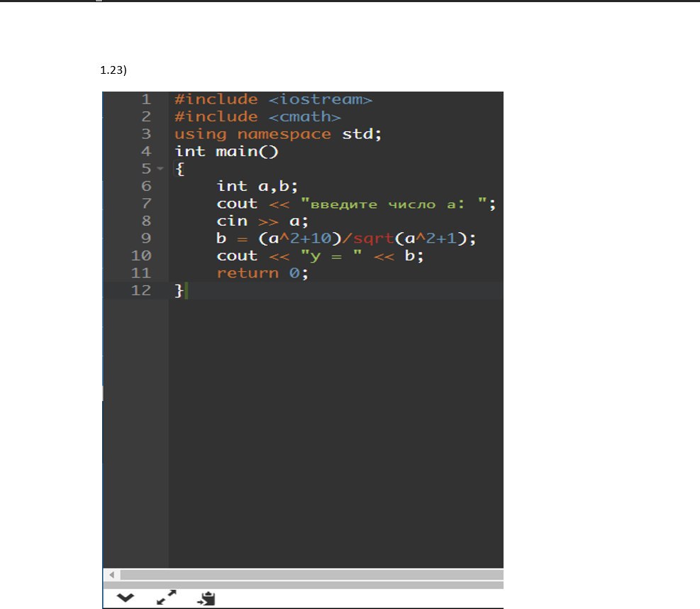Collapse the code fold arrow on line 5
This screenshot has height=609, width=700.
(x=160, y=169)
